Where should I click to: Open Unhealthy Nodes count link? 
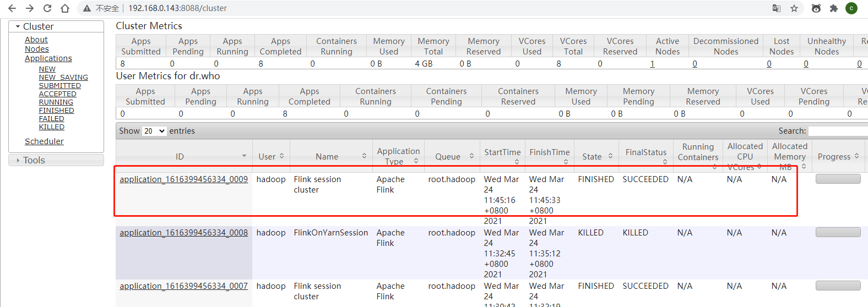(806, 64)
